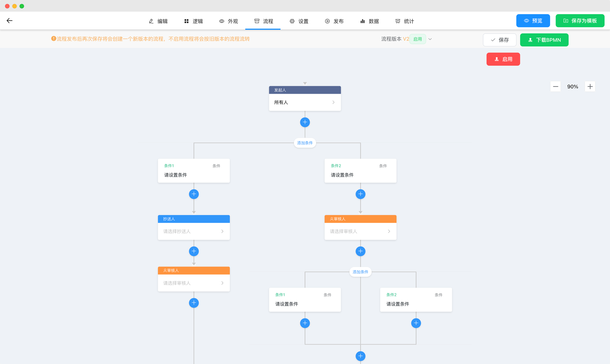Viewport: 610px width, 364px height.
Task: Open the 流程版本 V2 dropdown arrow
Action: 430,39
